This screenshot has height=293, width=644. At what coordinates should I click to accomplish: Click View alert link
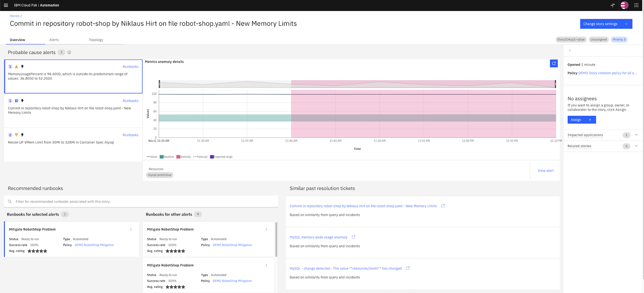pos(546,170)
